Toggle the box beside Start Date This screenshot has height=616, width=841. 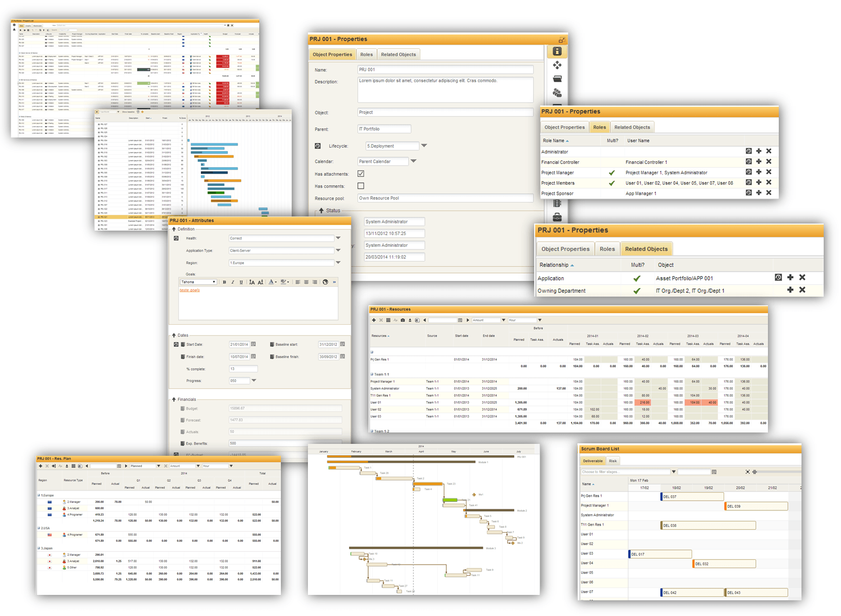(183, 344)
